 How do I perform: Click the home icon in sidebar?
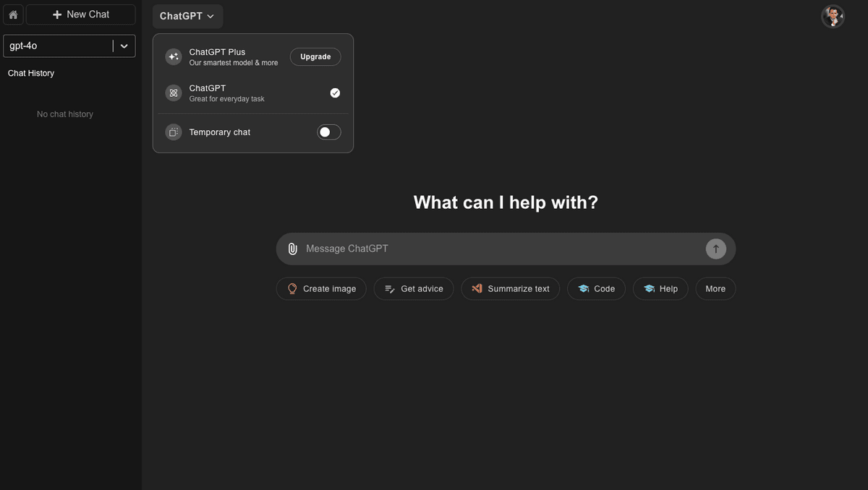tap(13, 14)
